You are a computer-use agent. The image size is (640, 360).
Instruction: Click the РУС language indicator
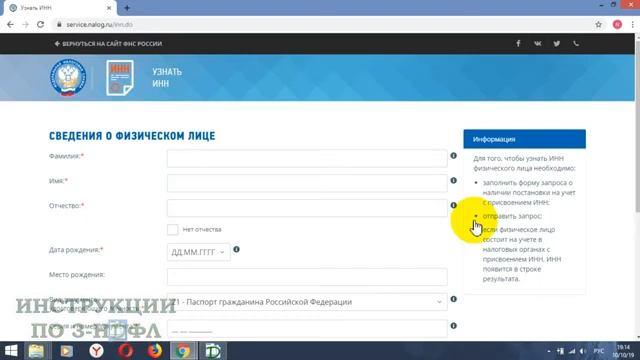(x=599, y=351)
